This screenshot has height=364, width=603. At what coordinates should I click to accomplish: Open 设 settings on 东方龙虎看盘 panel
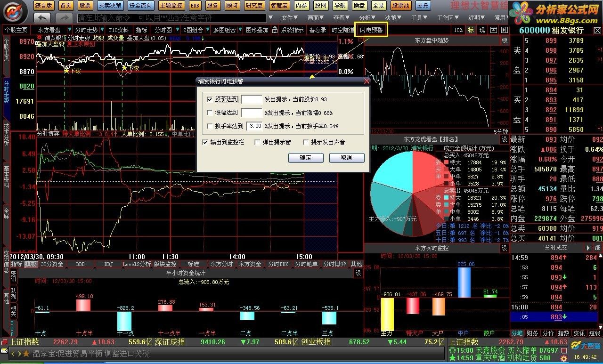coord(504,139)
